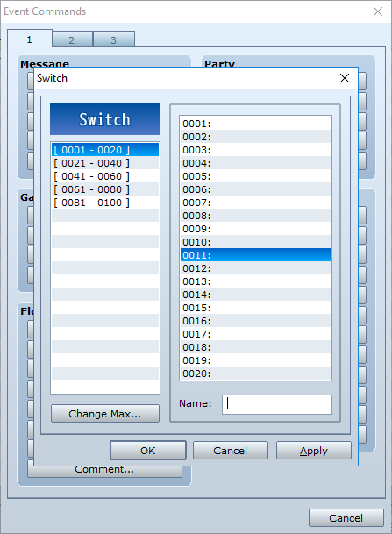Select switch 0010 in the list
Image resolution: width=392 pixels, height=534 pixels.
(x=255, y=242)
